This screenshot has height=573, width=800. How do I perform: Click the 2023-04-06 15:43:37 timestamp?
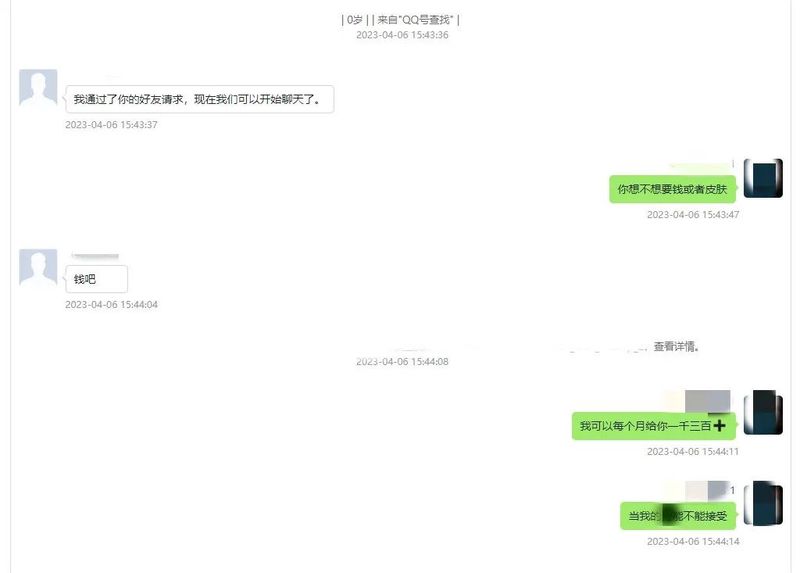(x=111, y=124)
